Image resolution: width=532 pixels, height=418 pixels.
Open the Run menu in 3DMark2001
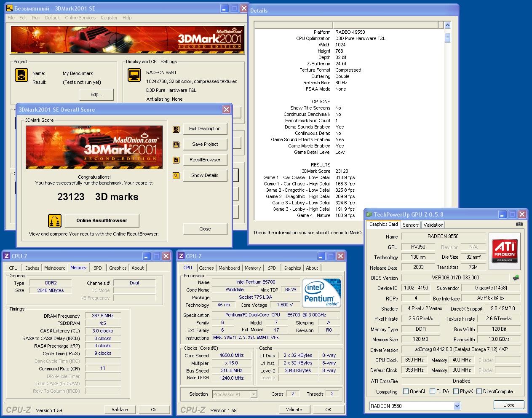pos(36,18)
